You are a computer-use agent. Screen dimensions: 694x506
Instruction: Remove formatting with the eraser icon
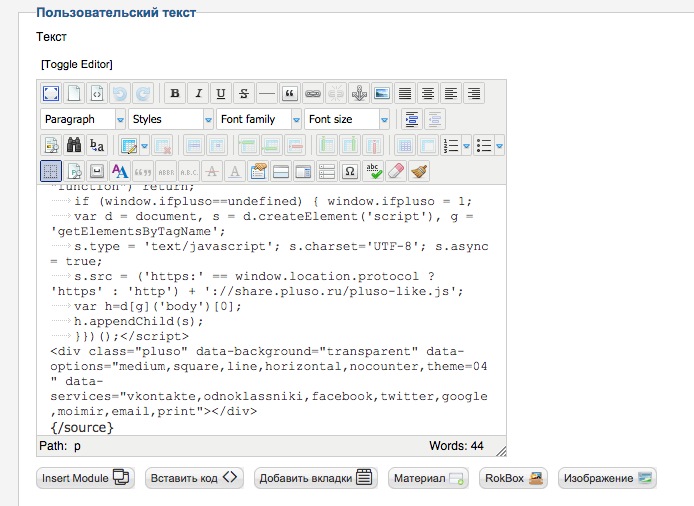point(396,171)
